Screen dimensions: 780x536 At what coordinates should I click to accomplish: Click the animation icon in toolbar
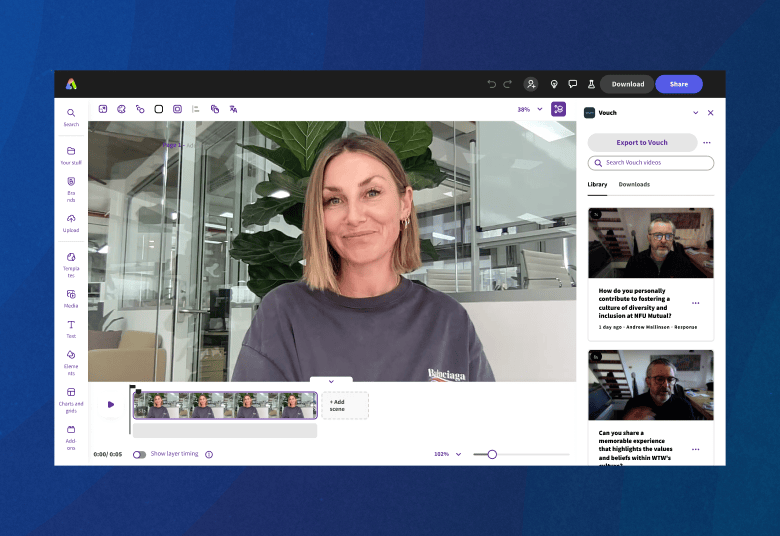click(x=140, y=109)
